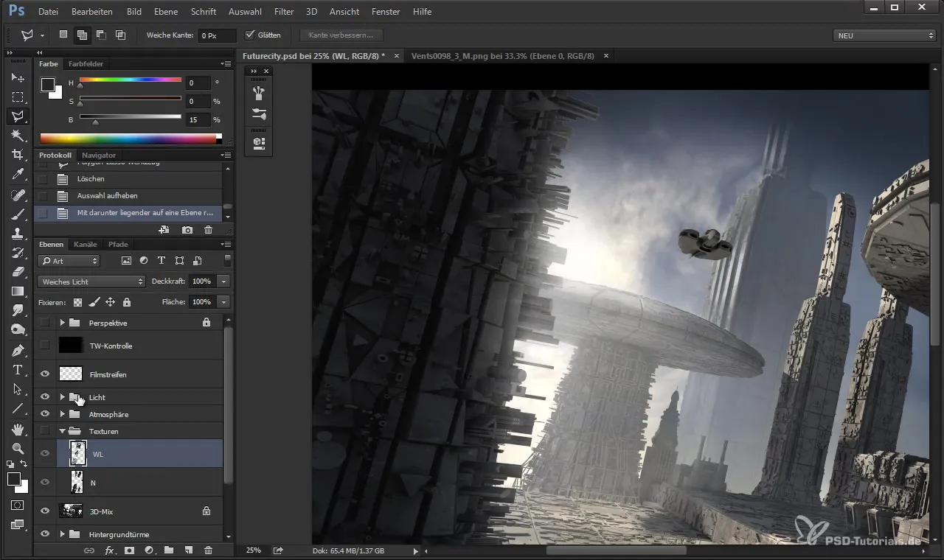The height and width of the screenshot is (560, 944).
Task: Select the Magic Wand tool
Action: (x=18, y=136)
